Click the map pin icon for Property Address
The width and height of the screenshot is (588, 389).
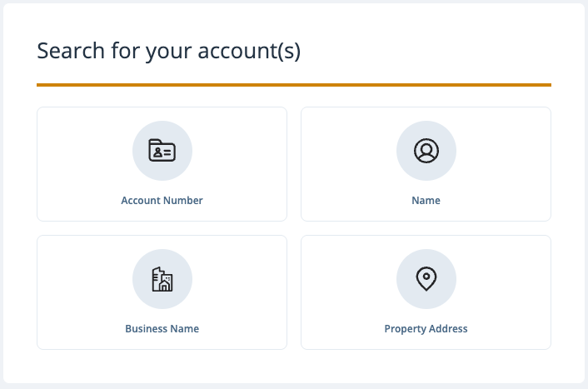426,279
